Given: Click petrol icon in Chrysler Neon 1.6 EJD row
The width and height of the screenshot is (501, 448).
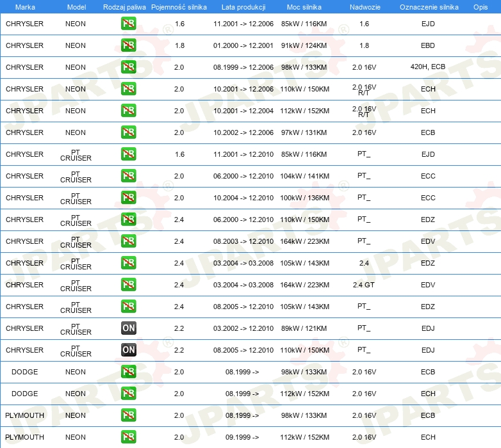Looking at the screenshot, I should point(128,24).
